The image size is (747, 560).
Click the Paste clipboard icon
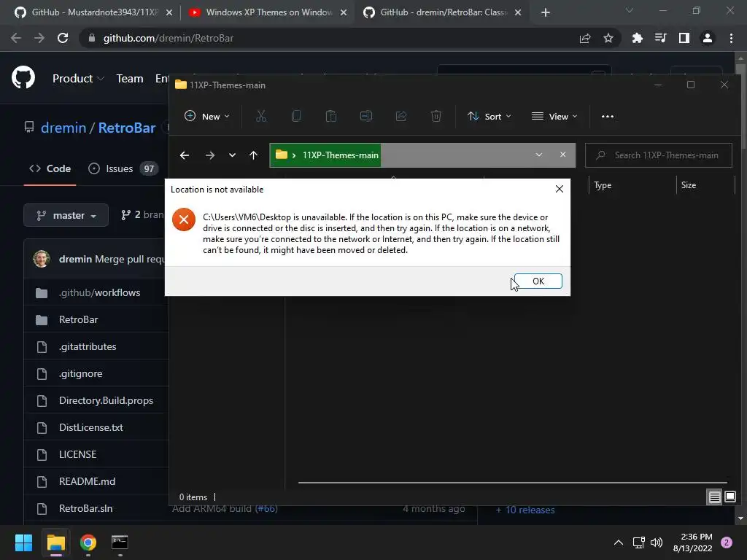331,116
